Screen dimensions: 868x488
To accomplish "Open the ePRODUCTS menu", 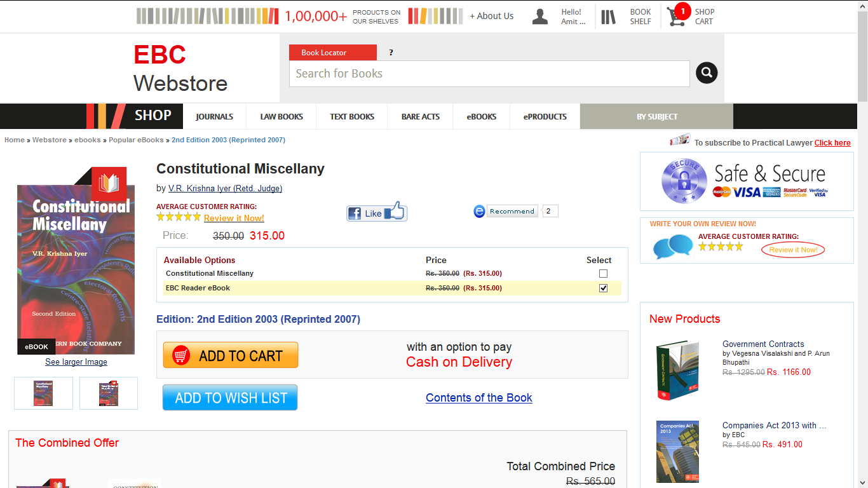I will (x=545, y=116).
